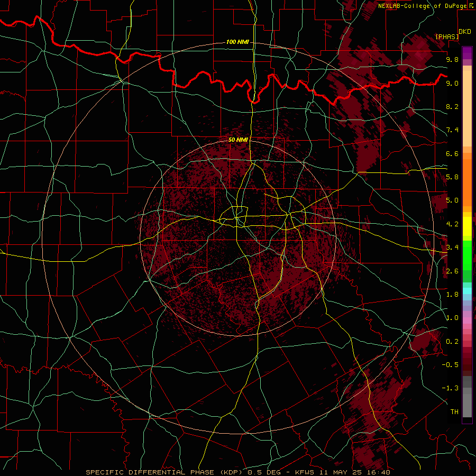Click the "16:40" timestamp in the footer
The width and height of the screenshot is (476, 476).
379,472
